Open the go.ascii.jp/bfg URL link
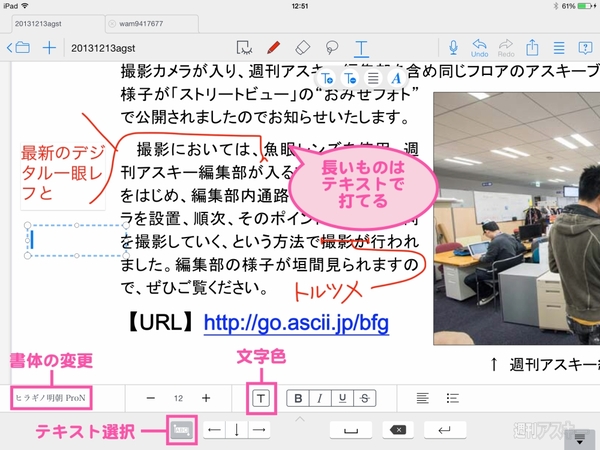Screen dimensions: 600x450 click(296, 323)
